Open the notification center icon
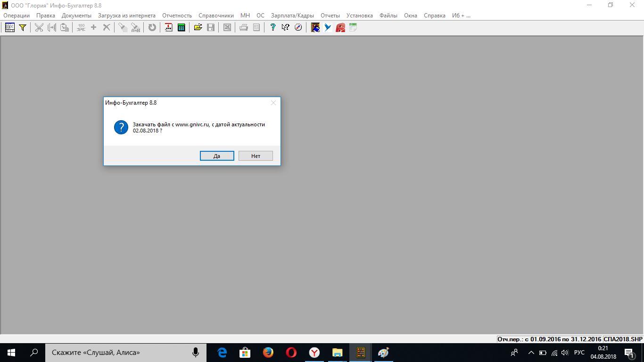644x362 pixels. [629, 353]
